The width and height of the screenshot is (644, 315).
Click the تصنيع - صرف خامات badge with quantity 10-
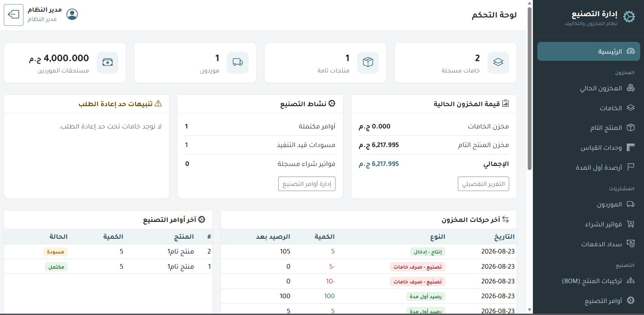[x=418, y=282]
